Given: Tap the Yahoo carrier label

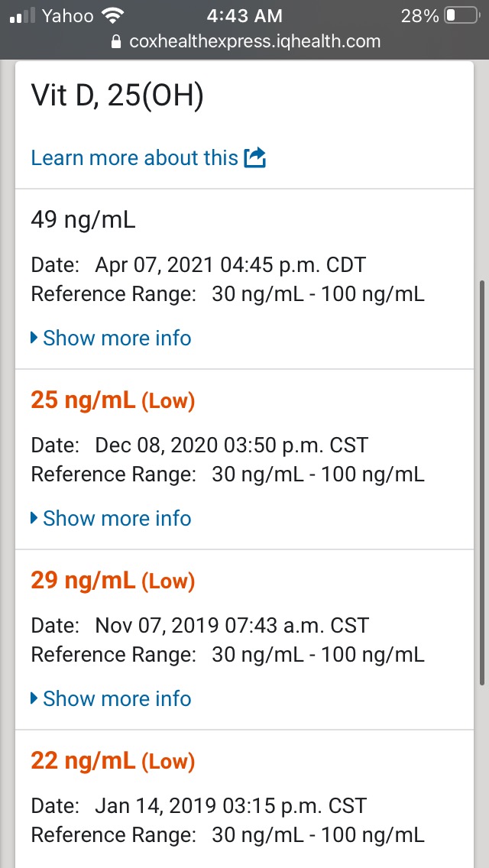Looking at the screenshot, I should (x=68, y=16).
